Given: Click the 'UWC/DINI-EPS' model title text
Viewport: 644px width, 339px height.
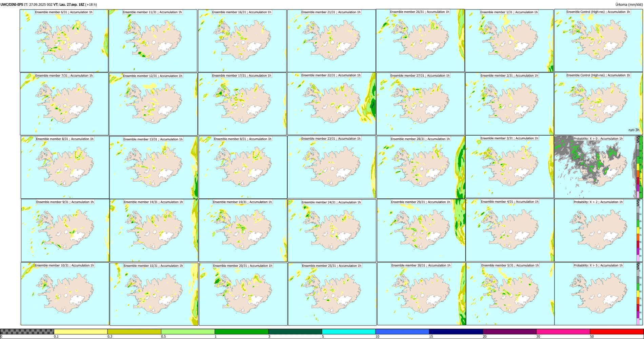Looking at the screenshot, I should pyautogui.click(x=12, y=4).
